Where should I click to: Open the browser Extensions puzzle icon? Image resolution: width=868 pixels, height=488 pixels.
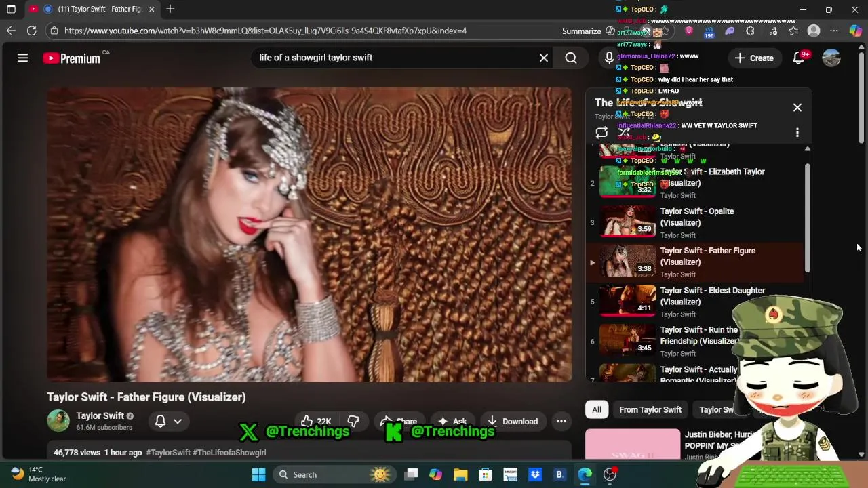[x=750, y=30]
